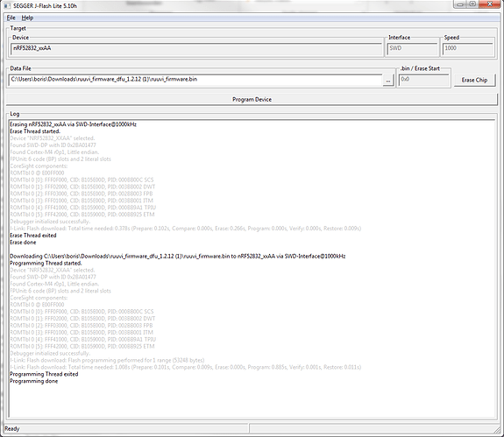Click log line 'Erase Thread exited'
This screenshot has width=504, height=437.
32,236
